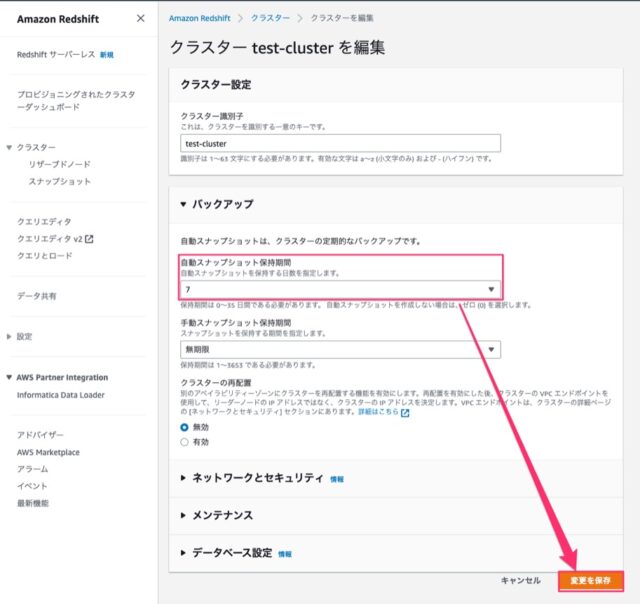Select the 有効 relocation radio button
The image size is (640, 604).
point(184,442)
